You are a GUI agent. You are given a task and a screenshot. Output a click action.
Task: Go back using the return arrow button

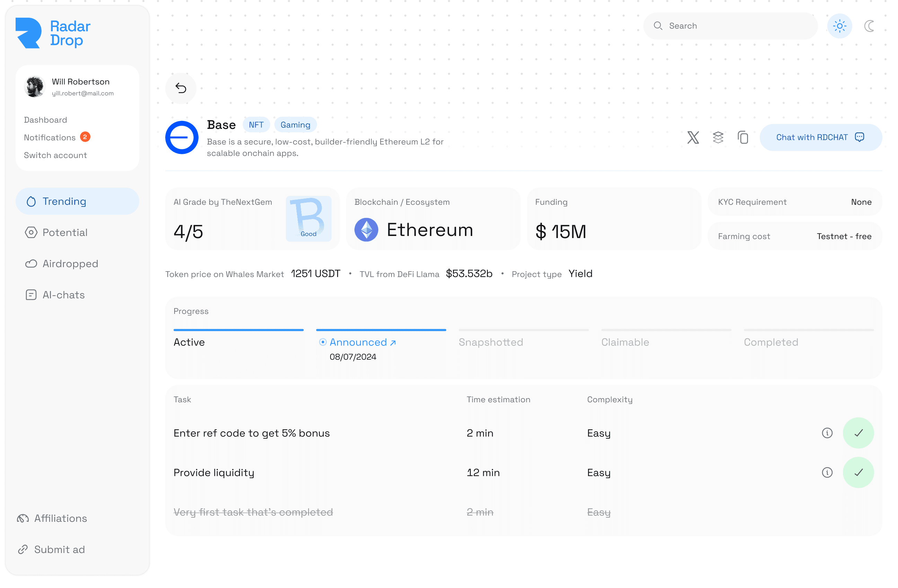(x=181, y=88)
